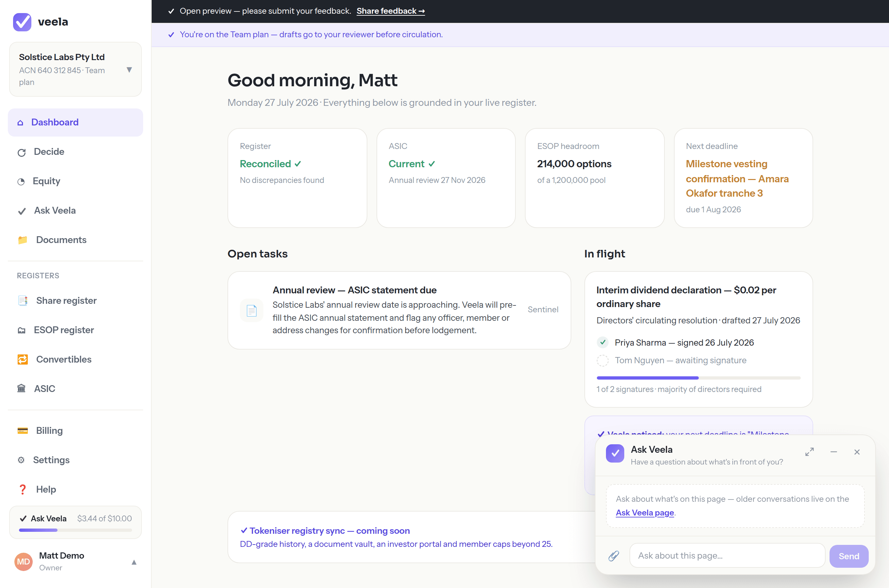Open the ESOP register

click(x=75, y=330)
